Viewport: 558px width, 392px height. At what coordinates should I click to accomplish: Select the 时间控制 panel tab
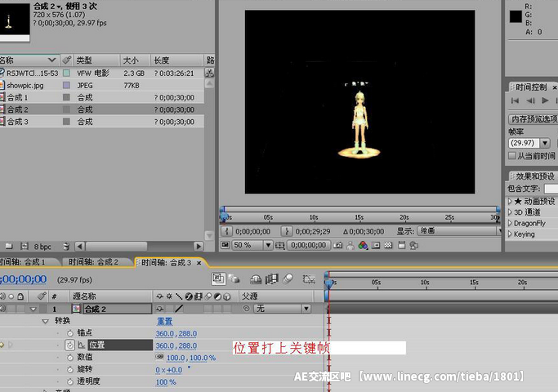531,87
